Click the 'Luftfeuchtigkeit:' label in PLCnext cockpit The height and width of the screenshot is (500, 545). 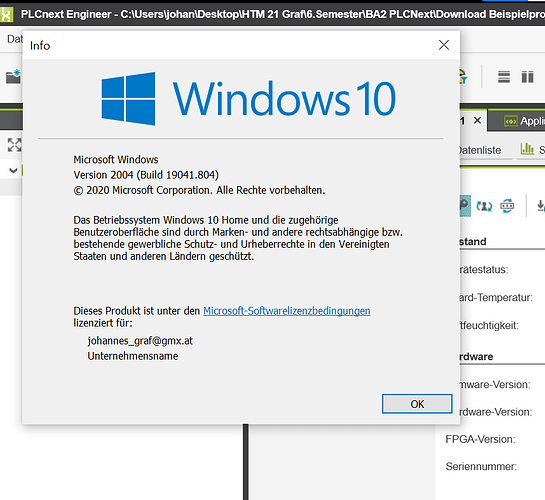click(x=489, y=326)
